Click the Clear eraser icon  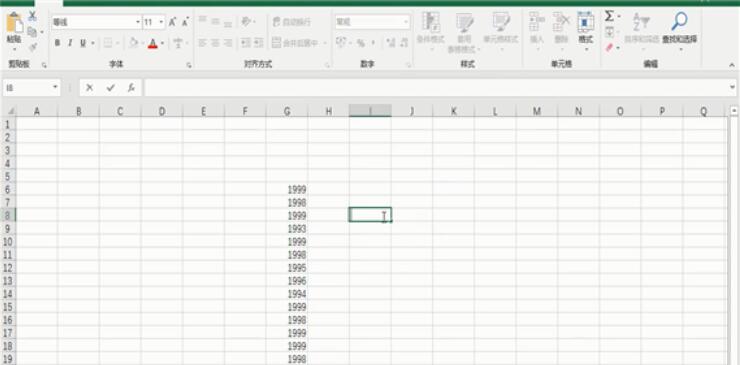click(609, 48)
